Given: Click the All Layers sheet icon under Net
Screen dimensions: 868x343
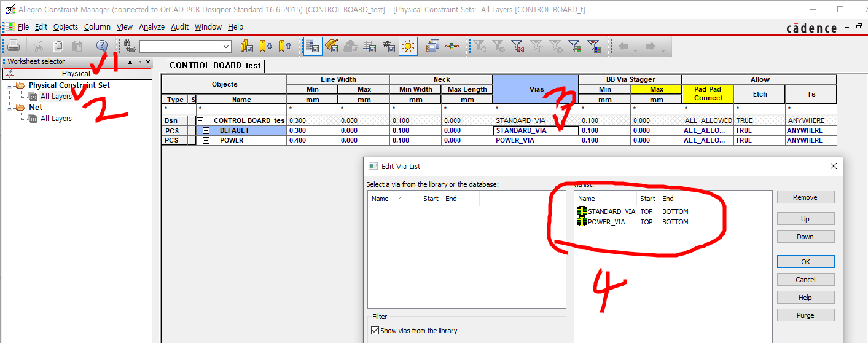Looking at the screenshot, I should coord(33,118).
